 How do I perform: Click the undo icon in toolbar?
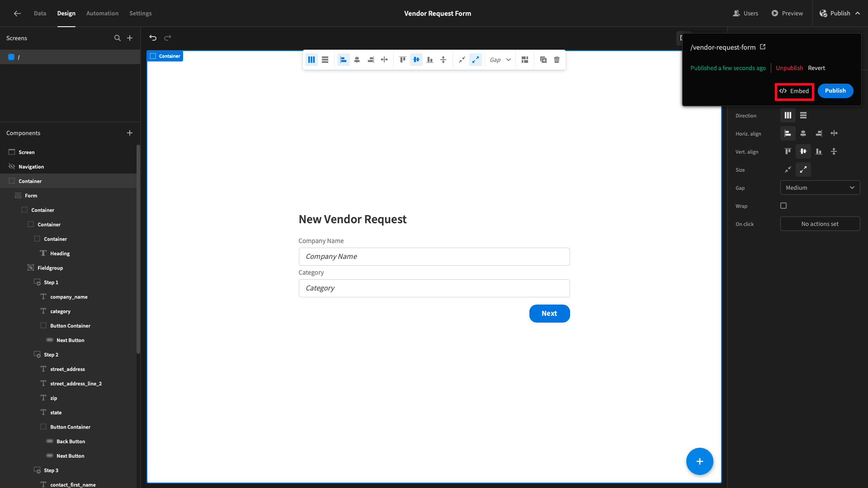(x=153, y=38)
